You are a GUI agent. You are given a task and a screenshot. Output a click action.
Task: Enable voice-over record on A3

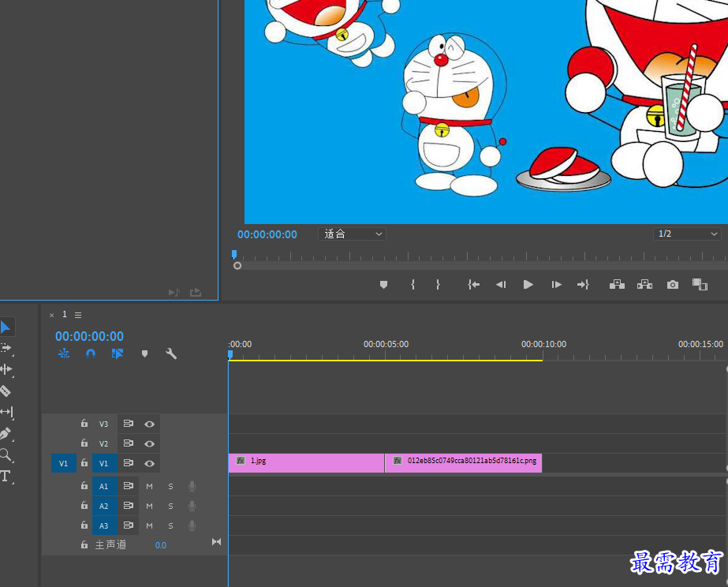tap(192, 525)
